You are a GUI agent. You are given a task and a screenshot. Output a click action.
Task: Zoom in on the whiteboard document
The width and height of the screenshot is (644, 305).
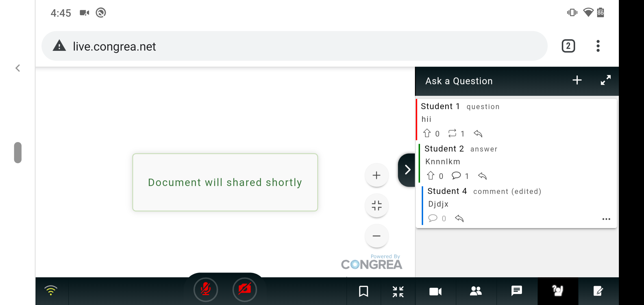(377, 175)
